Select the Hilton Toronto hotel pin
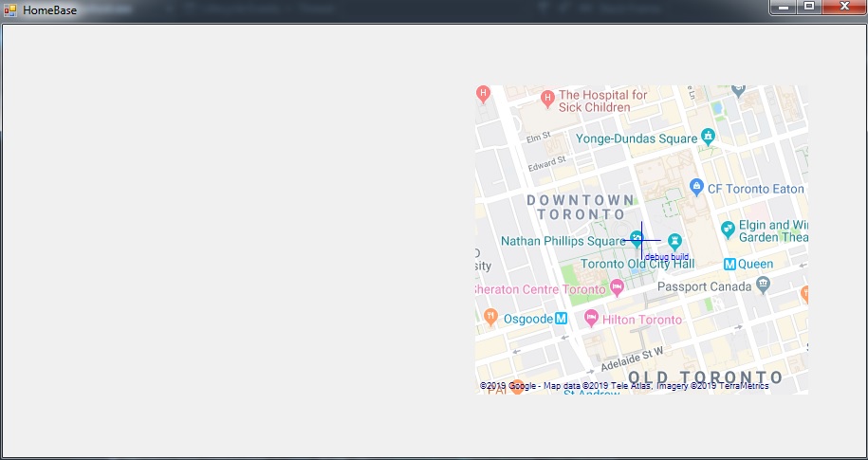The height and width of the screenshot is (460, 868). click(x=591, y=318)
